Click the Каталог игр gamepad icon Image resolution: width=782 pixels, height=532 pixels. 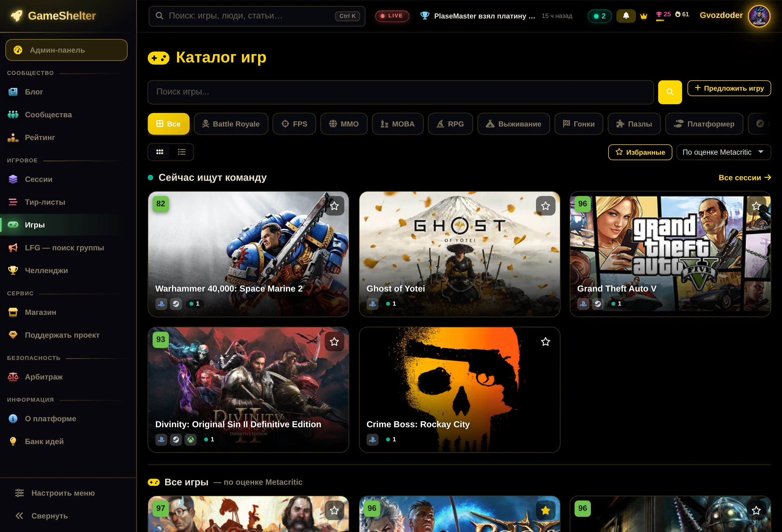[x=158, y=58]
